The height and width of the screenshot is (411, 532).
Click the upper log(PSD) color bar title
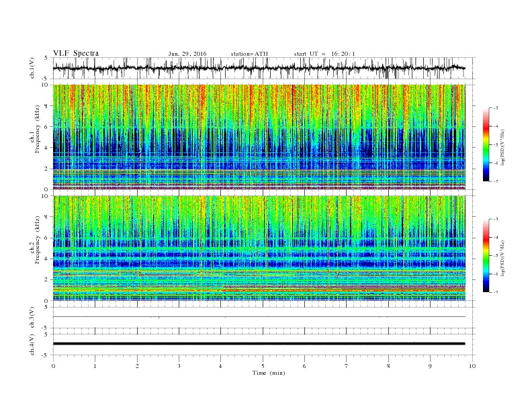click(x=503, y=148)
